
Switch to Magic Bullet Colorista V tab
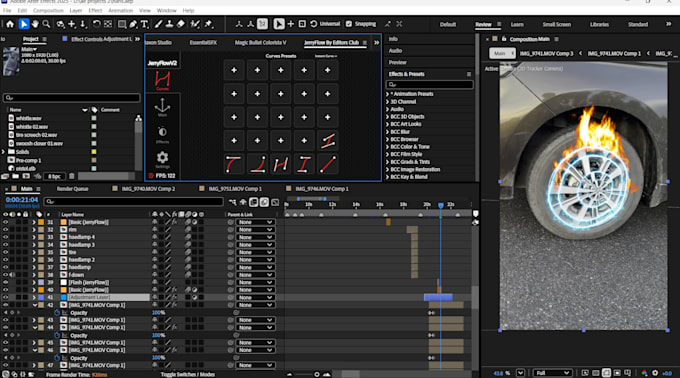[x=260, y=42]
